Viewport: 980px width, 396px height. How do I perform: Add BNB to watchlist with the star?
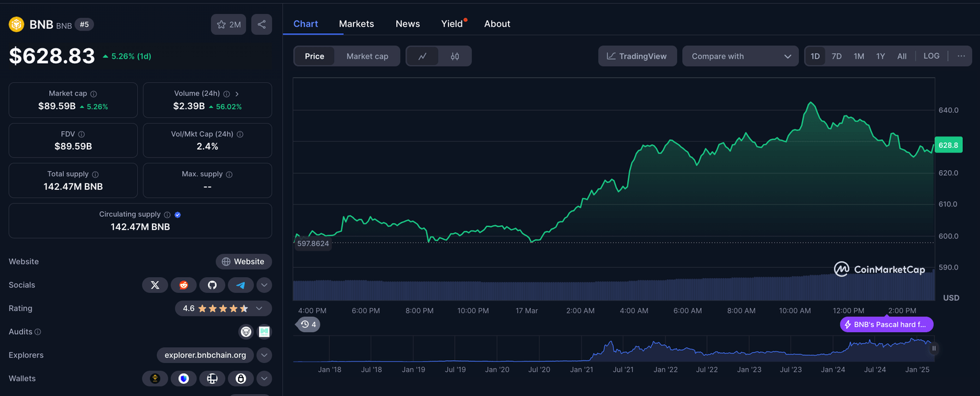tap(220, 24)
